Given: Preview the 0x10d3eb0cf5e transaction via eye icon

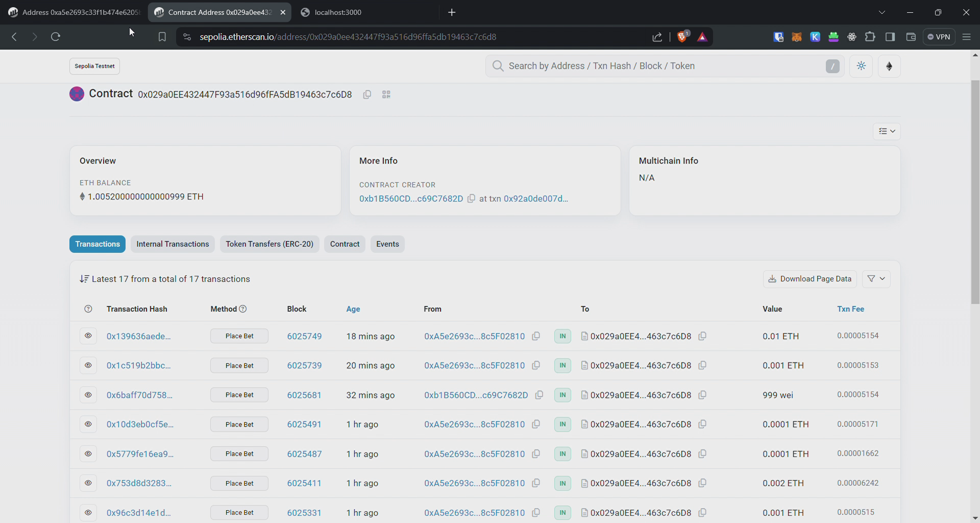Looking at the screenshot, I should (88, 424).
